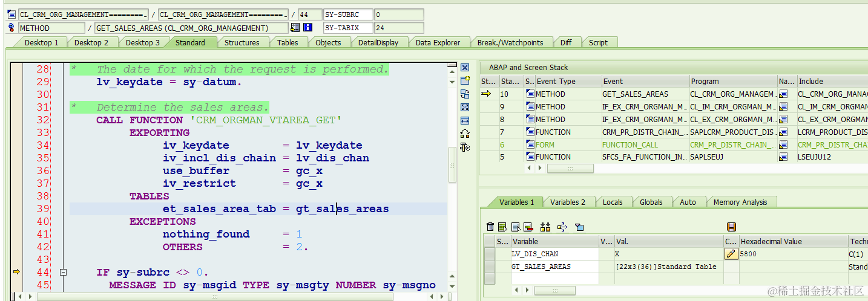This screenshot has height=301, width=868.
Task: Open the Structures tab
Action: point(242,42)
